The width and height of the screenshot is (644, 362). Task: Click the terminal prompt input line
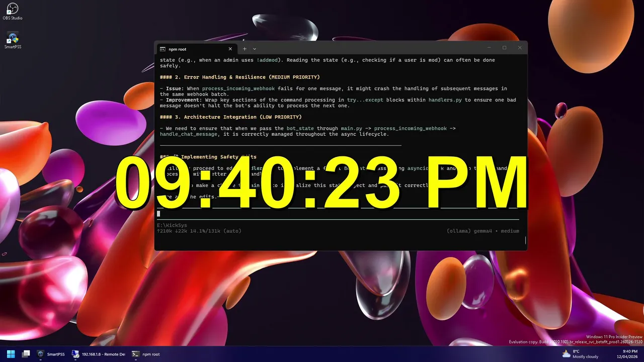[338, 214]
